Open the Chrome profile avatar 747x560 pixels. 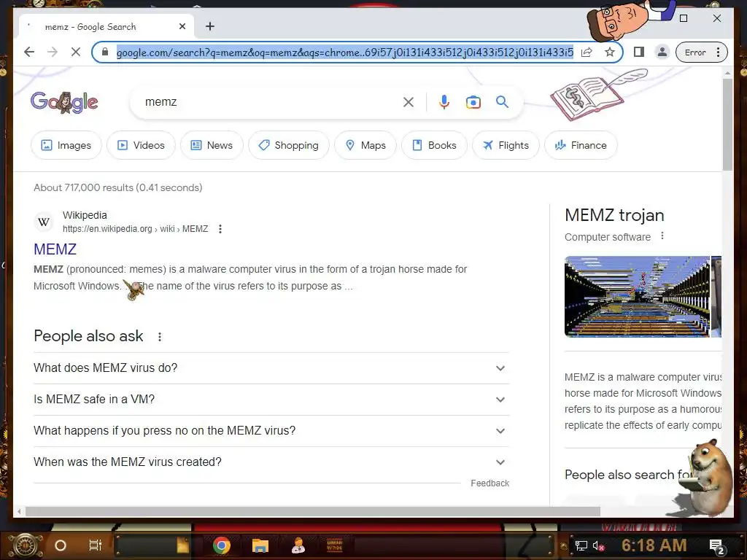[662, 52]
